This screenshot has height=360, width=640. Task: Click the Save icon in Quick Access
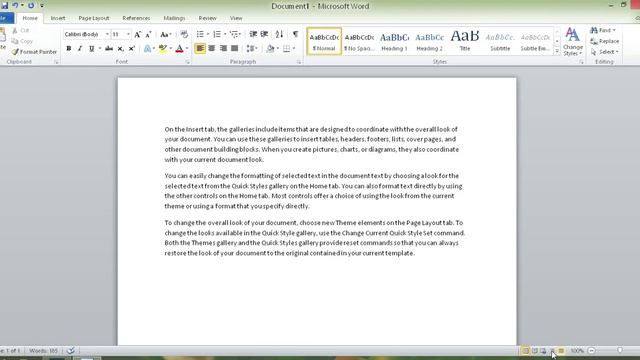tap(4, 6)
